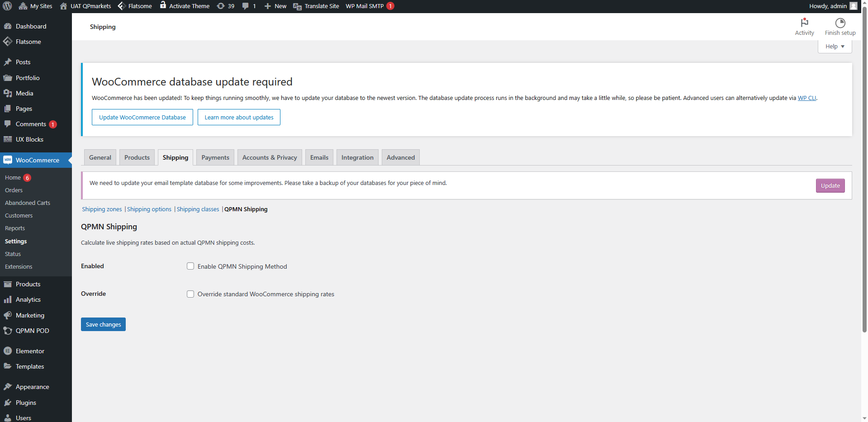Check Override standard WooCommerce shipping rates
Screen dimensions: 868x422
190,294
